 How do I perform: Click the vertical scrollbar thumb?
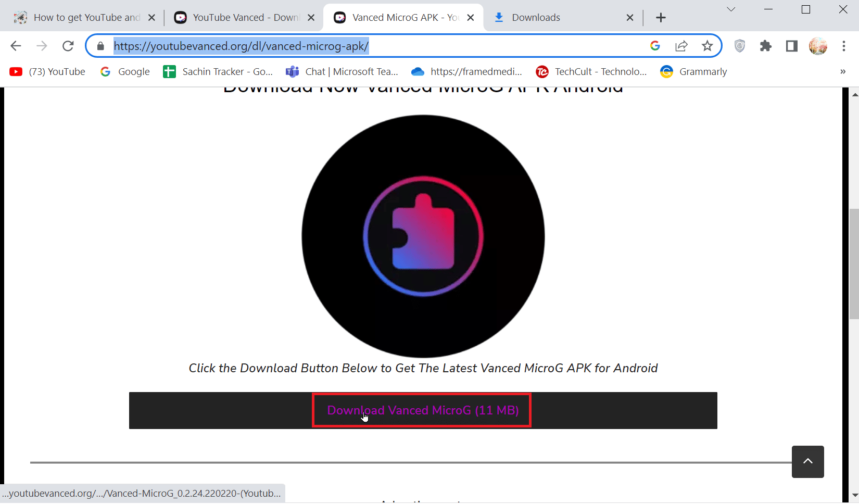(x=854, y=264)
